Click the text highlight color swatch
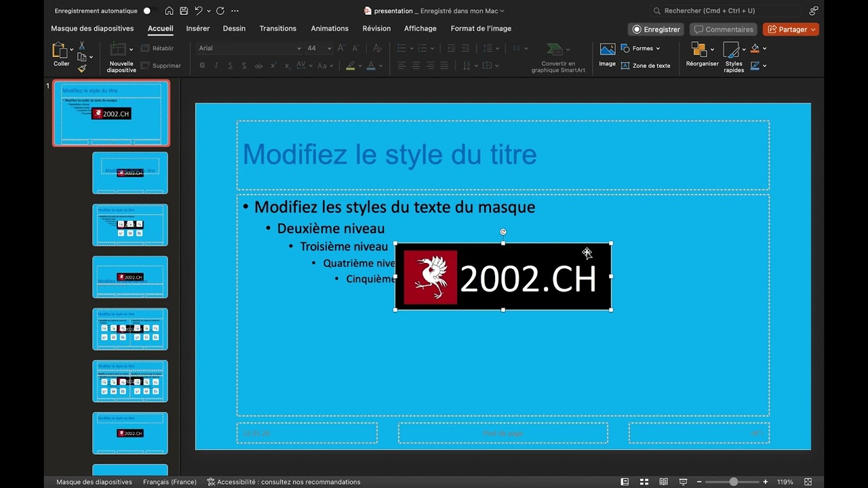868x488 pixels. pos(350,66)
